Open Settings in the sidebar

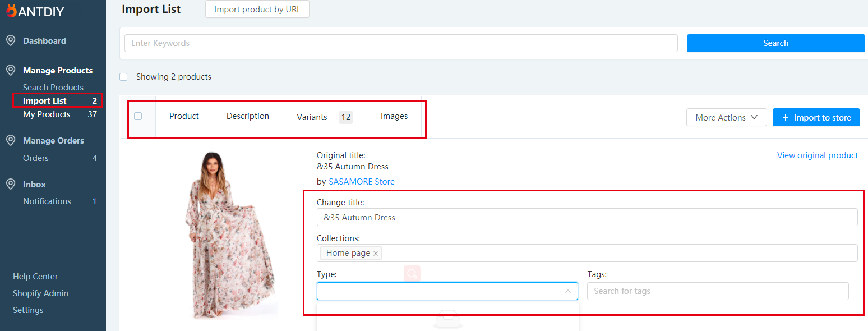click(x=28, y=310)
